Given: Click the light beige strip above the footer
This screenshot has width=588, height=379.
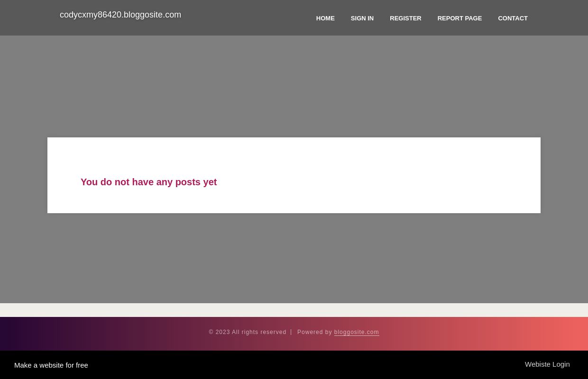Looking at the screenshot, I should (294, 310).
